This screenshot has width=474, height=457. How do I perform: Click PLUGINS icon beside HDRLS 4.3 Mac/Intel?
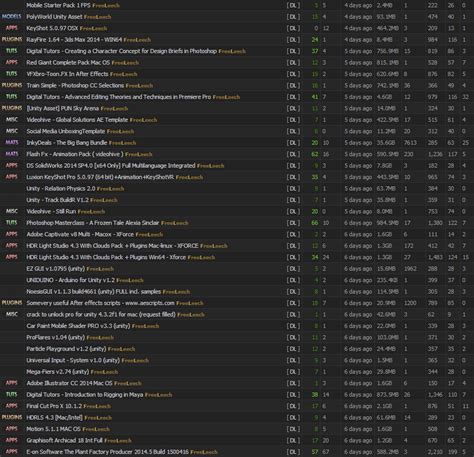click(x=12, y=417)
